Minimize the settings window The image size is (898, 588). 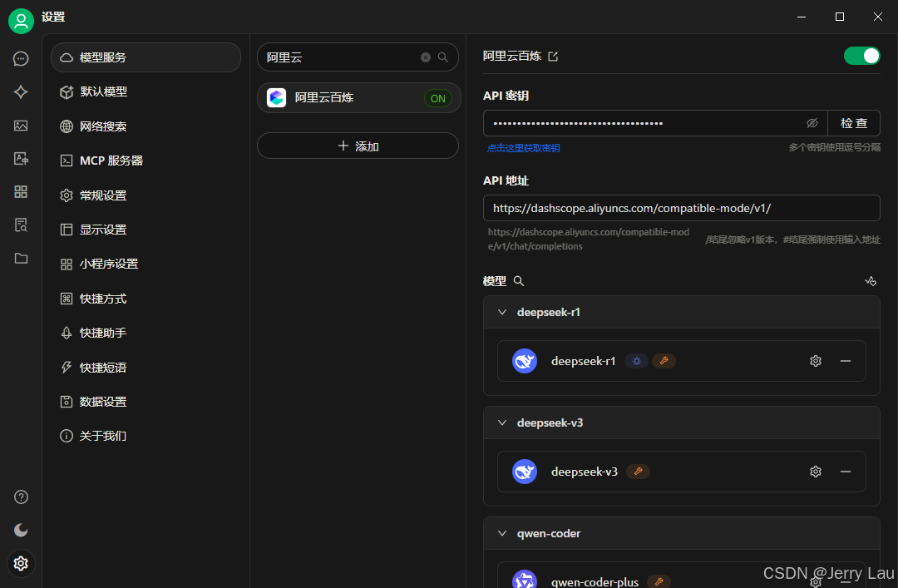[x=802, y=17]
